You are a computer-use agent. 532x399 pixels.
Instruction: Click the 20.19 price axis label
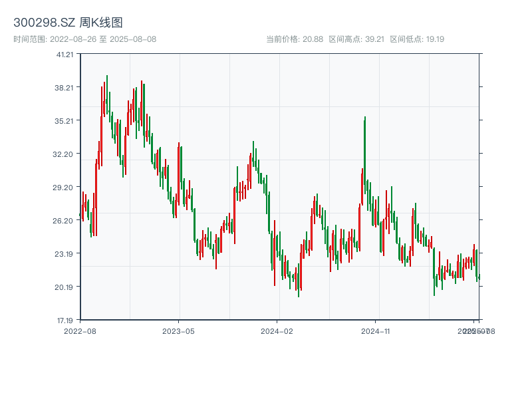pos(65,287)
